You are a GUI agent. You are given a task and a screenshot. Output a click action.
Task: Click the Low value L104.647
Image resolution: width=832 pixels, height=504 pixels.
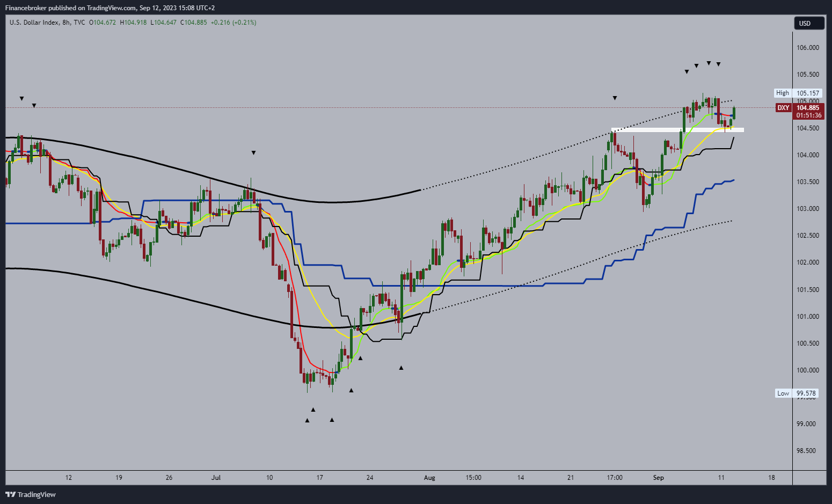click(x=163, y=23)
